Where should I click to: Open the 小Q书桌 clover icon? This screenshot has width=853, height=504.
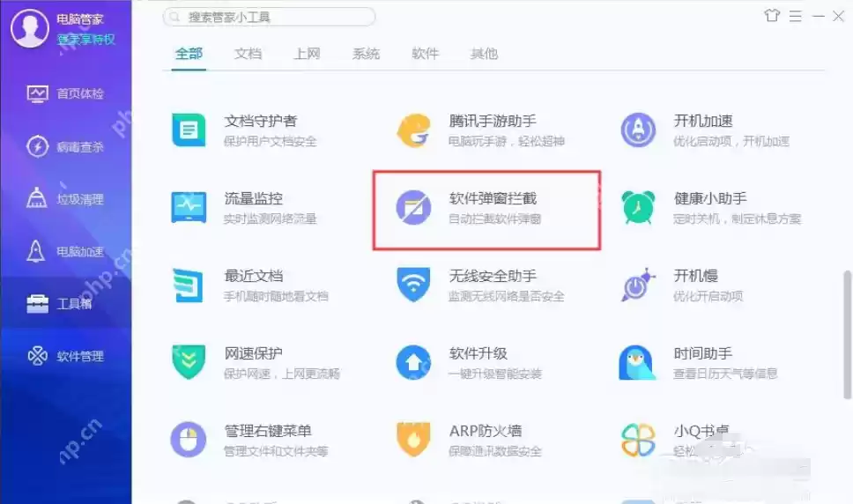[638, 440]
